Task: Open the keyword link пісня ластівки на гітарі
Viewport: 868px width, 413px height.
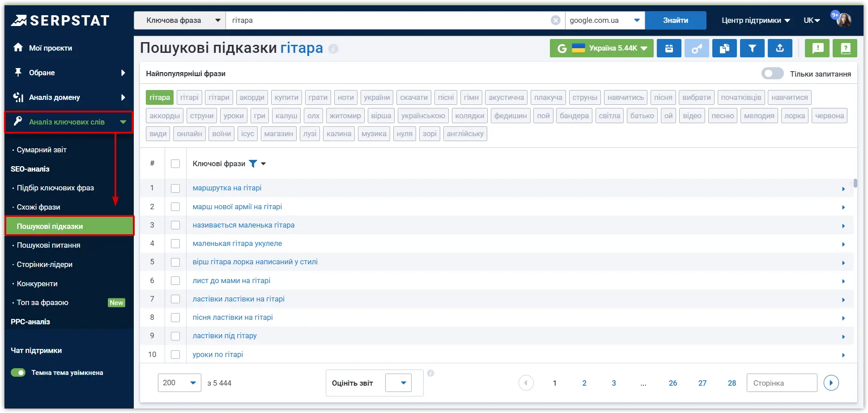Action: point(233,317)
